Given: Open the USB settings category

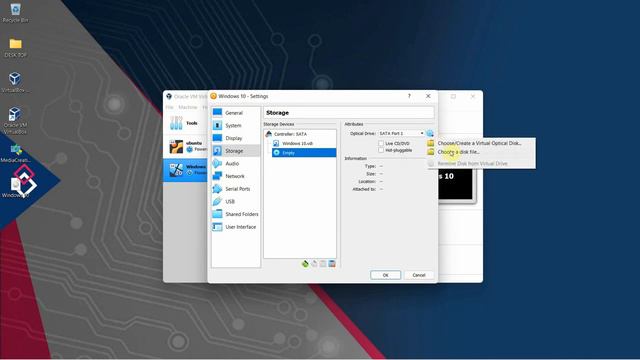Looking at the screenshot, I should [x=235, y=201].
